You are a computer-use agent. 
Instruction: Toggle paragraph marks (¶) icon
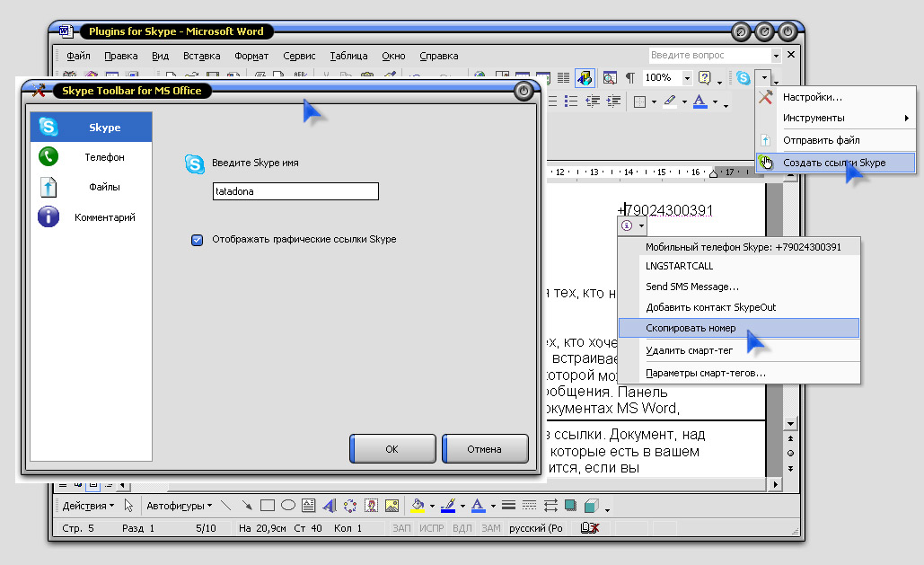point(630,77)
